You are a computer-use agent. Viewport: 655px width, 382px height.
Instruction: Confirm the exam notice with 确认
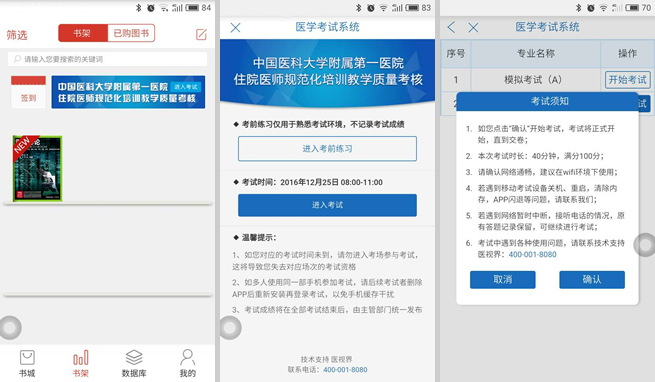[592, 280]
